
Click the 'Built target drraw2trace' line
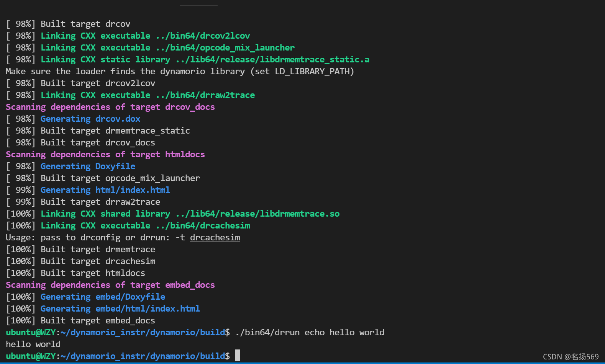(83, 202)
